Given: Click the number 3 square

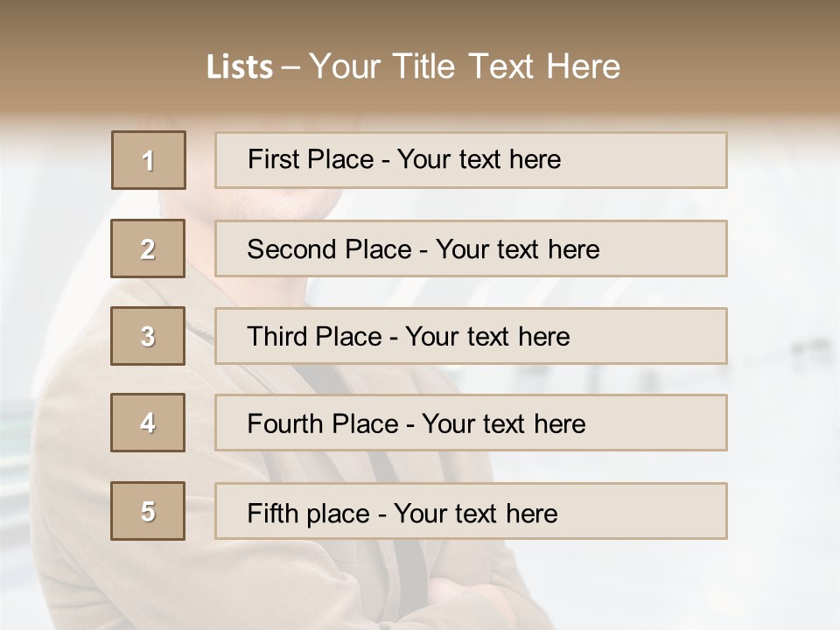Looking at the screenshot, I should 148,336.
